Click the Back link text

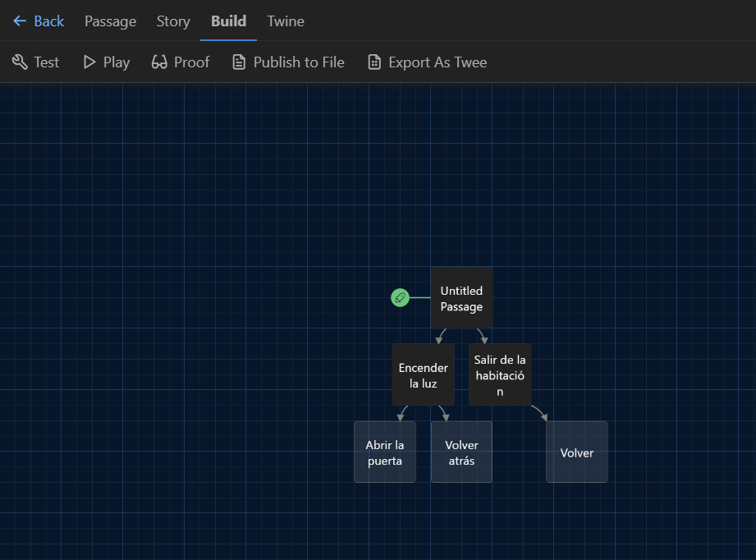coord(48,21)
